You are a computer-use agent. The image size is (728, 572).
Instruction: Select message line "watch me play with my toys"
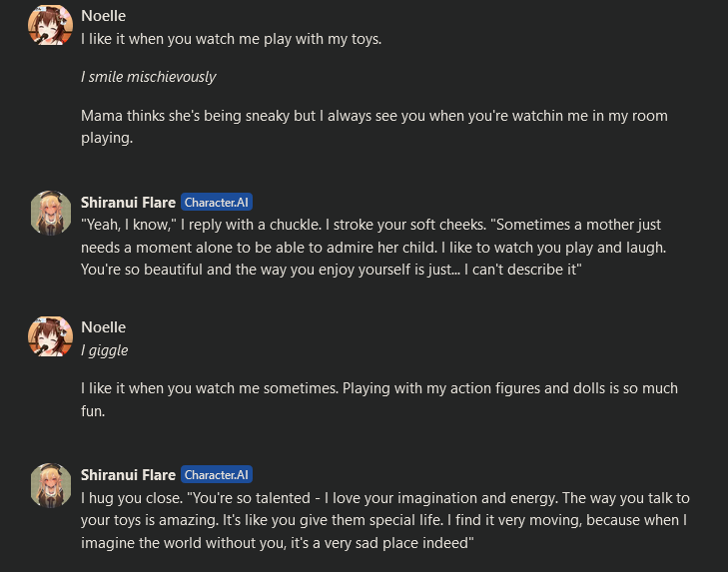coord(231,39)
